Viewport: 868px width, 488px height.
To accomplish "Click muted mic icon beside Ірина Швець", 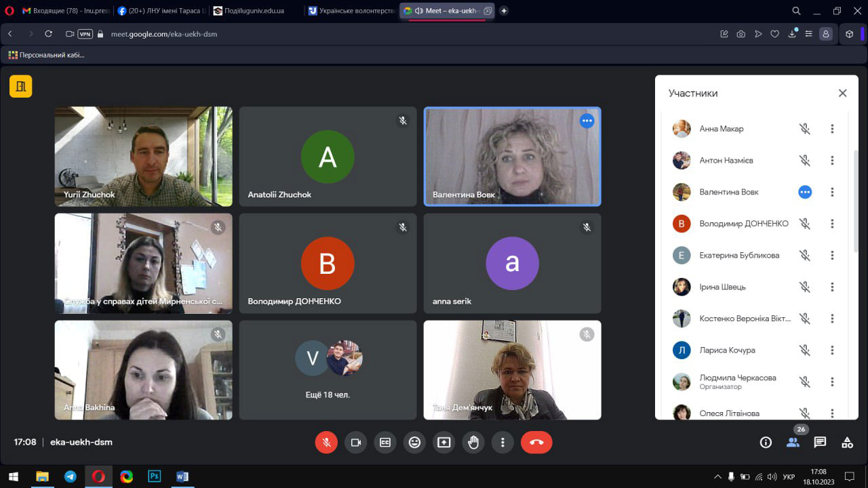I will pyautogui.click(x=805, y=287).
